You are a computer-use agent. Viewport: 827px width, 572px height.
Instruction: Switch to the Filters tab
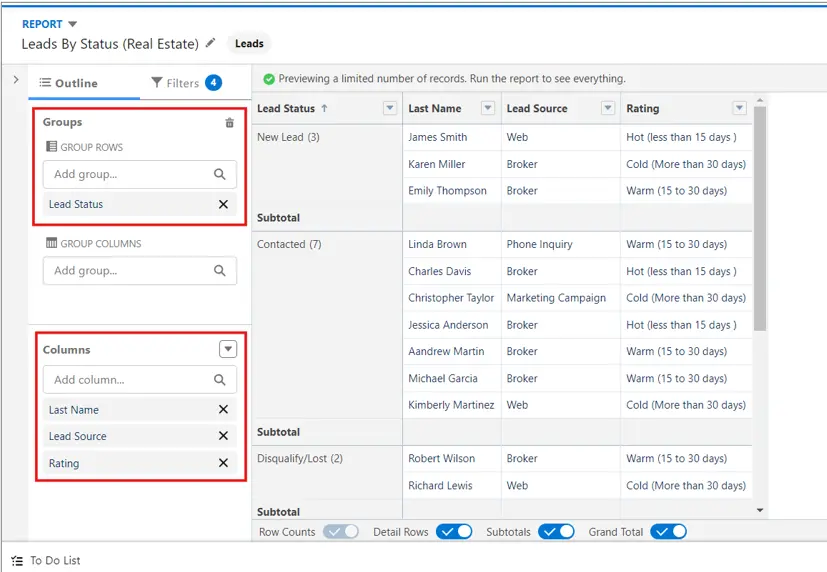pos(187,83)
